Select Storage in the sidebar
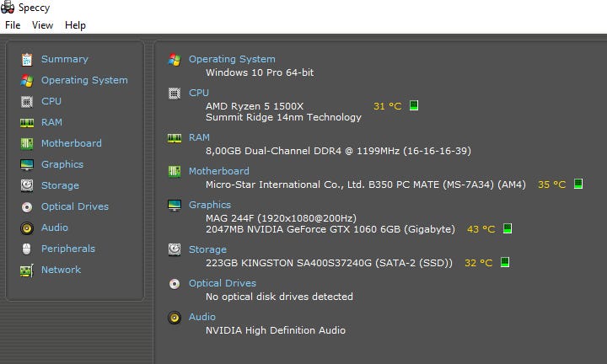 tap(60, 185)
